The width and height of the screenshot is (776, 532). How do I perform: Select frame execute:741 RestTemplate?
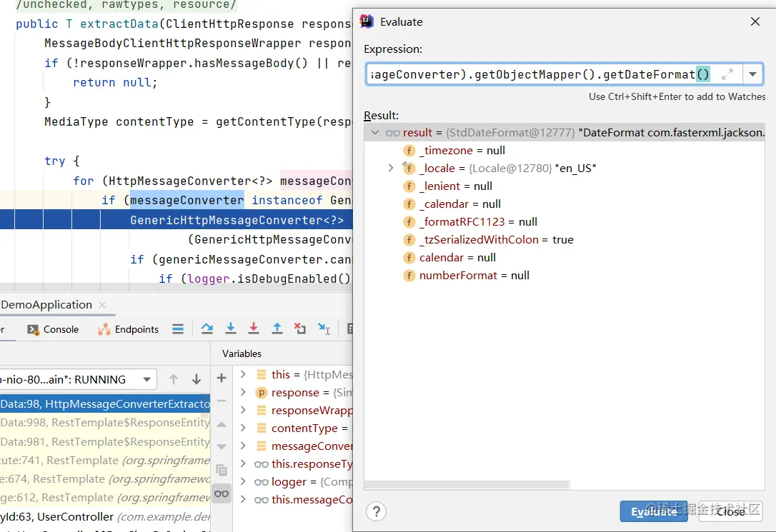click(105, 461)
